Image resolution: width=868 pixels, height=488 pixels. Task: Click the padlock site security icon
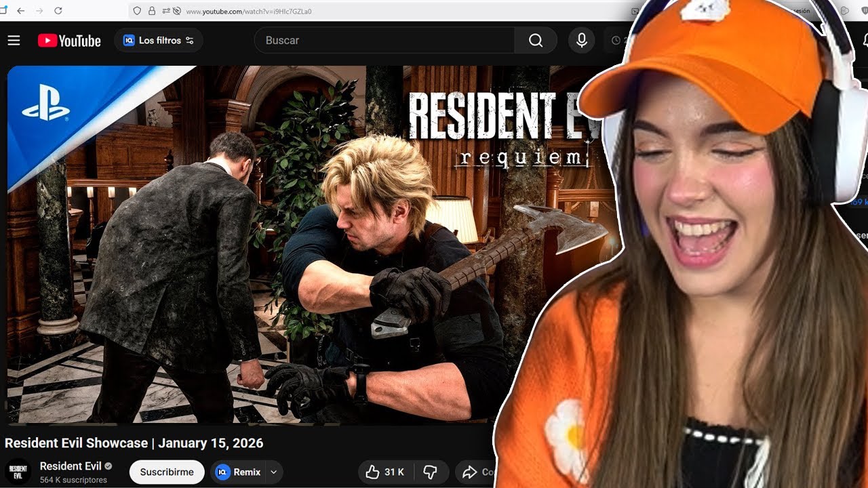pos(151,11)
